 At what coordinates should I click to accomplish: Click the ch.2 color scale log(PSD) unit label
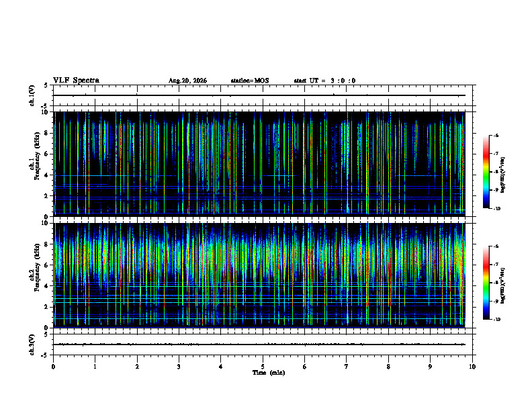point(503,285)
